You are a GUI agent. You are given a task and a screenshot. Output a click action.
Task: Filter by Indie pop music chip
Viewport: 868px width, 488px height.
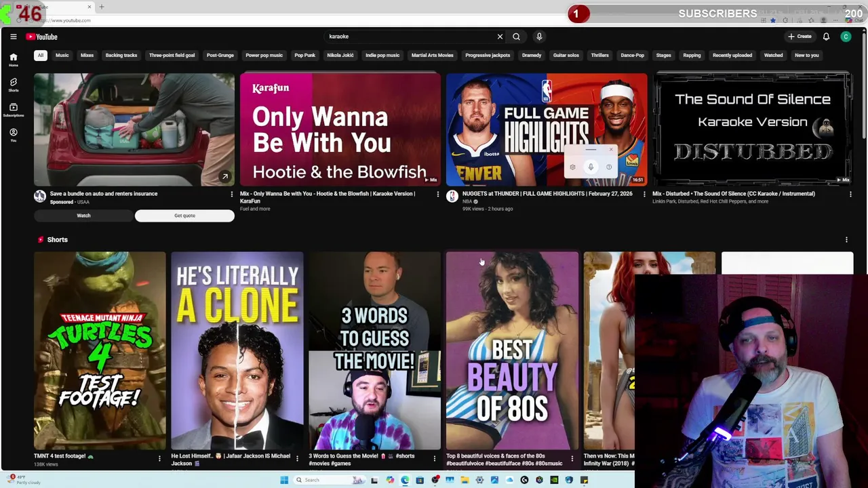[x=382, y=55]
